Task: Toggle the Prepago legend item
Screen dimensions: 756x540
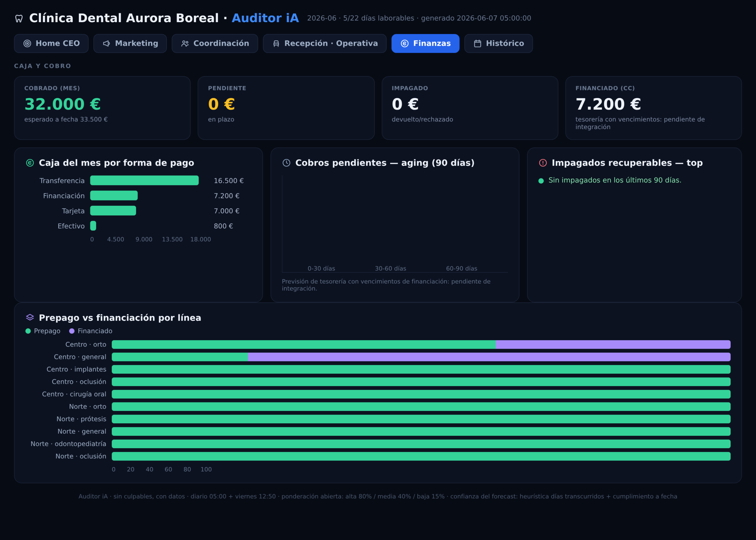Action: [43, 331]
